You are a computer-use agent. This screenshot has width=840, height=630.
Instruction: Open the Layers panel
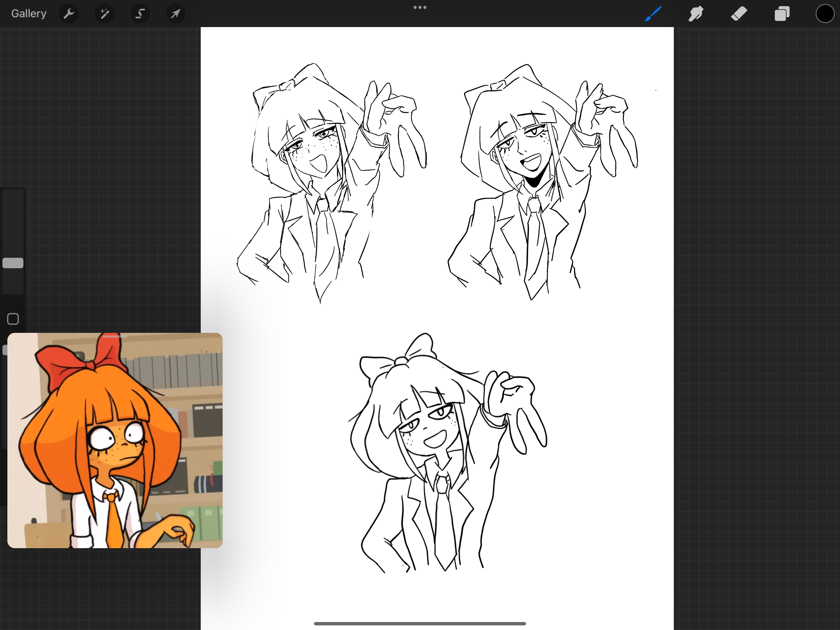click(x=782, y=14)
